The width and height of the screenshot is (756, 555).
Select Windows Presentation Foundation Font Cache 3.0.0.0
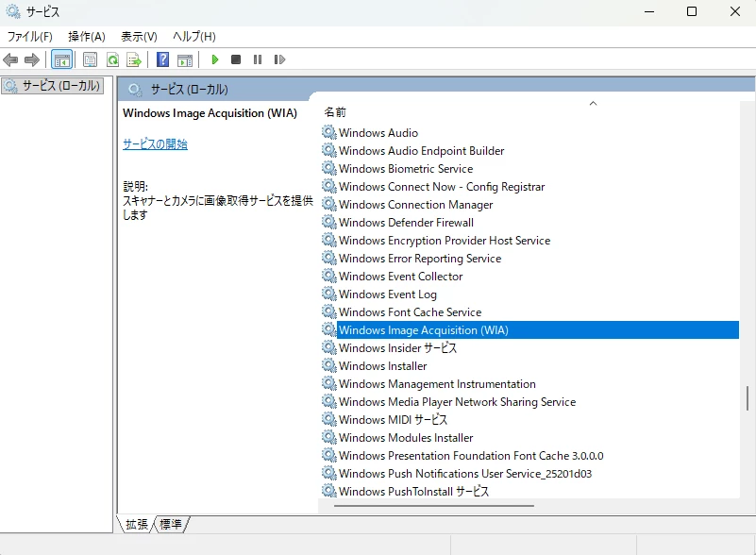[x=471, y=456]
